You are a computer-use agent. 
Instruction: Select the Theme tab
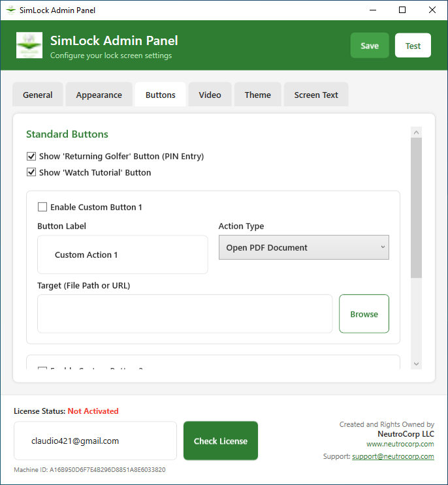pos(257,95)
